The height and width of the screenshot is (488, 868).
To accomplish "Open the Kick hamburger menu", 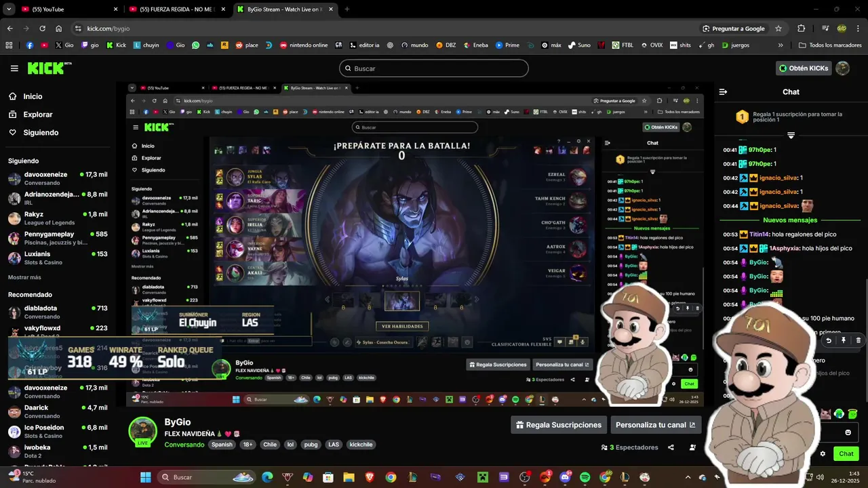I will (x=14, y=68).
